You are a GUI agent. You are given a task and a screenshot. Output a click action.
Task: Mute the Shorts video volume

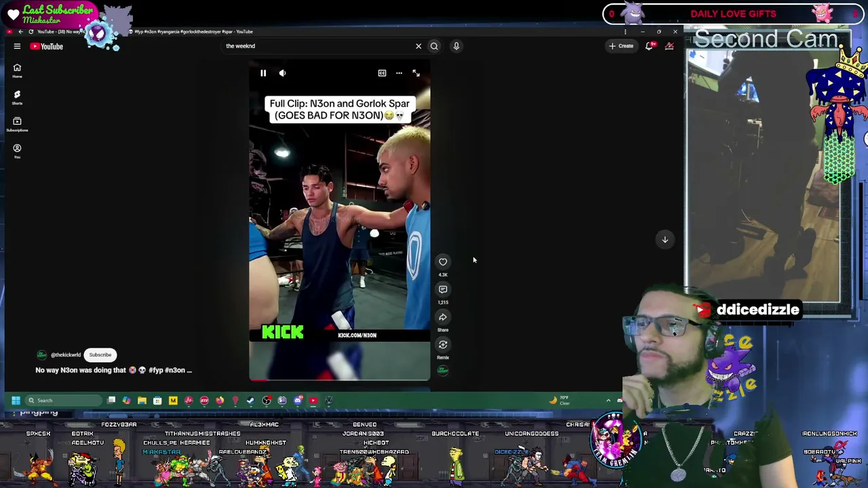[282, 73]
